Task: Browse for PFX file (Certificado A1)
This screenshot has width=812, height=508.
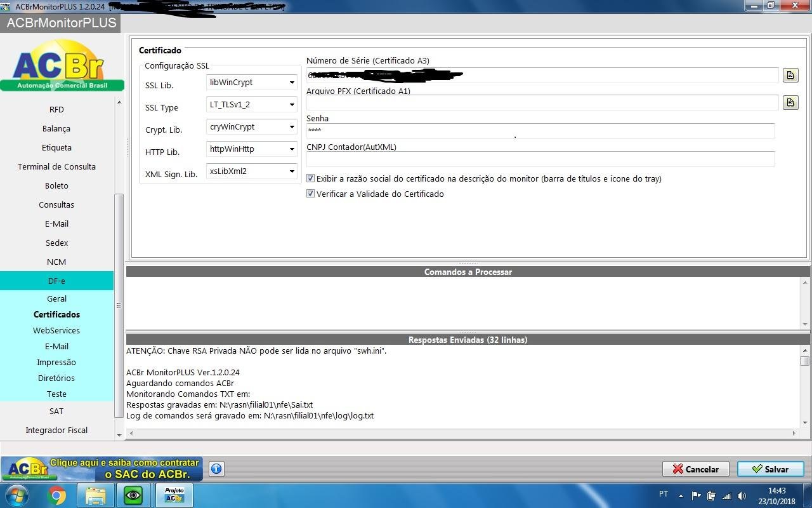Action: point(790,102)
